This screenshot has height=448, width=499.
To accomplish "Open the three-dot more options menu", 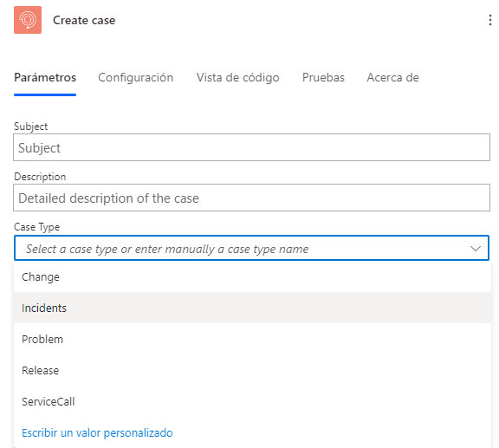I will pos(489,20).
